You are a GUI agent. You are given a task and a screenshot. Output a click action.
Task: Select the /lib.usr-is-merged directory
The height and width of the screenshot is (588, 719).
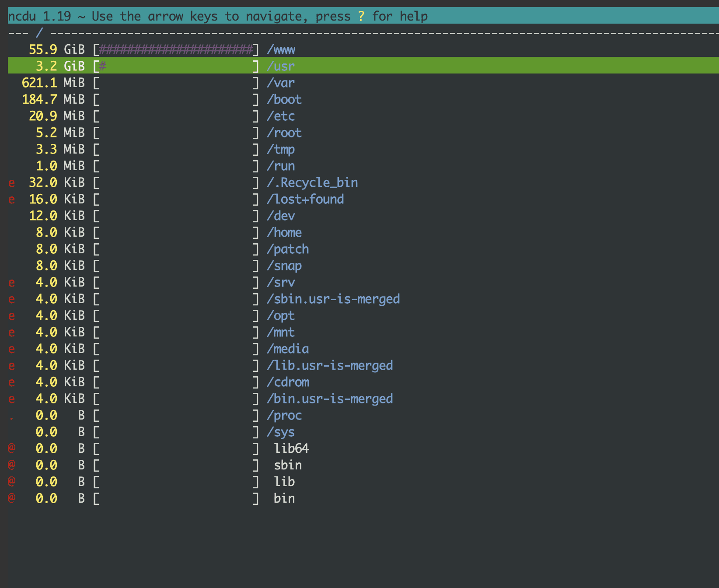pos(330,365)
